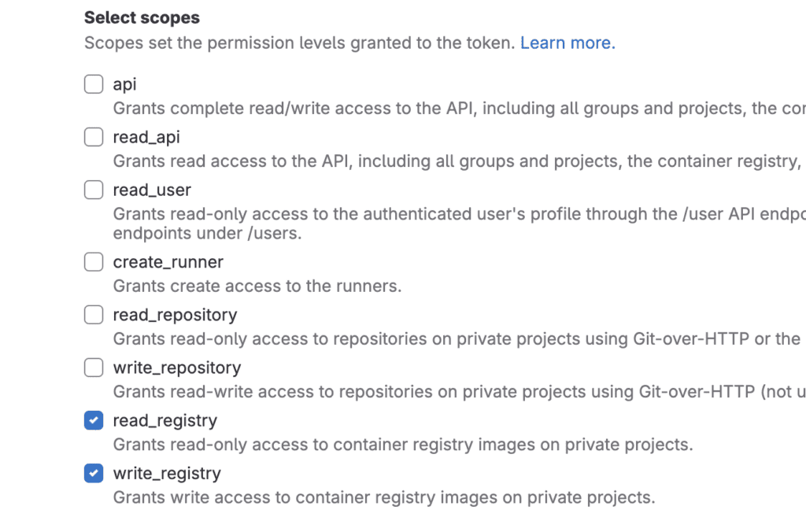The width and height of the screenshot is (806, 532).
Task: Click the create_runner label
Action: tap(167, 262)
